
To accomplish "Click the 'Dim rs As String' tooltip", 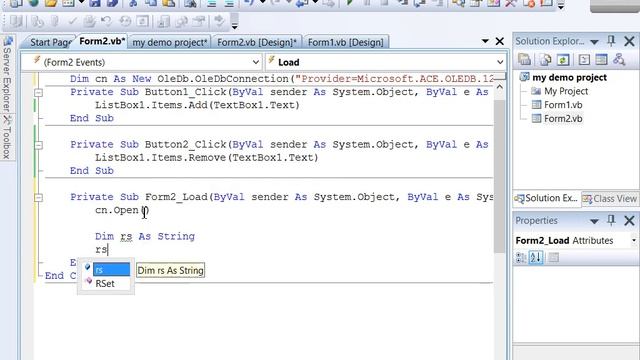I will (170, 270).
